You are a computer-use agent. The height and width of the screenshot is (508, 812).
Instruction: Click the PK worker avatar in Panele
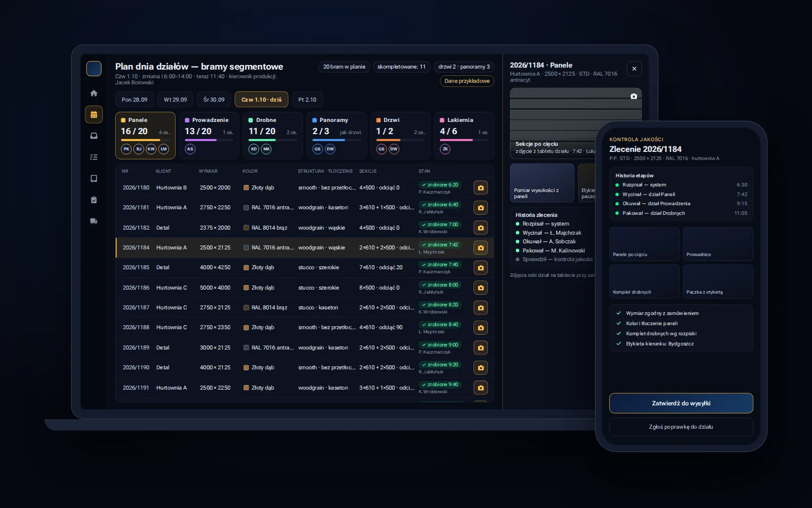126,149
